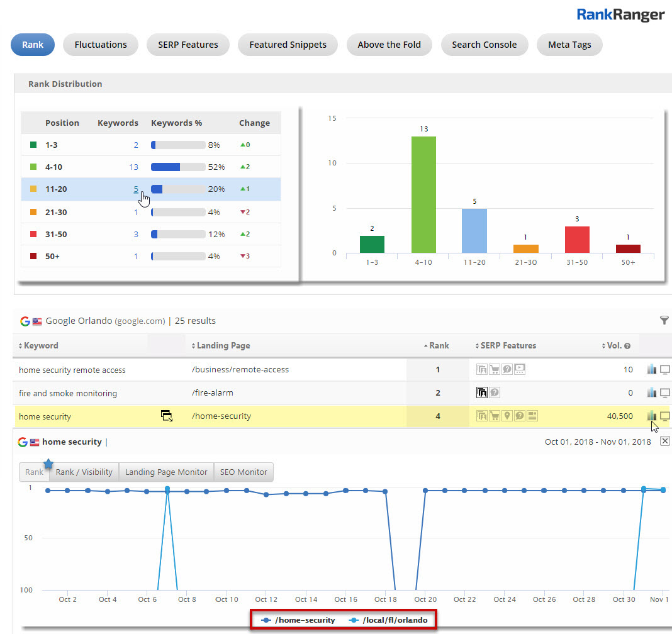The width and height of the screenshot is (672, 634).
Task: Close the home security graph panel
Action: [x=665, y=441]
